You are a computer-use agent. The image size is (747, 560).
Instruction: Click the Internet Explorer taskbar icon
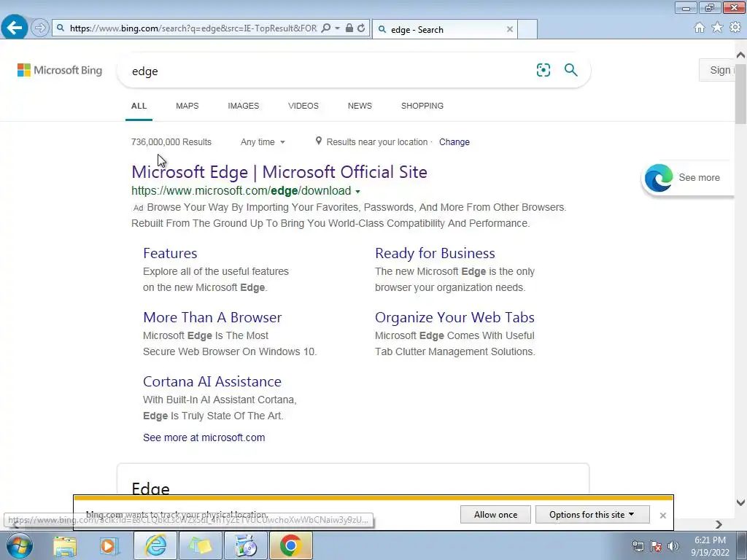155,545
